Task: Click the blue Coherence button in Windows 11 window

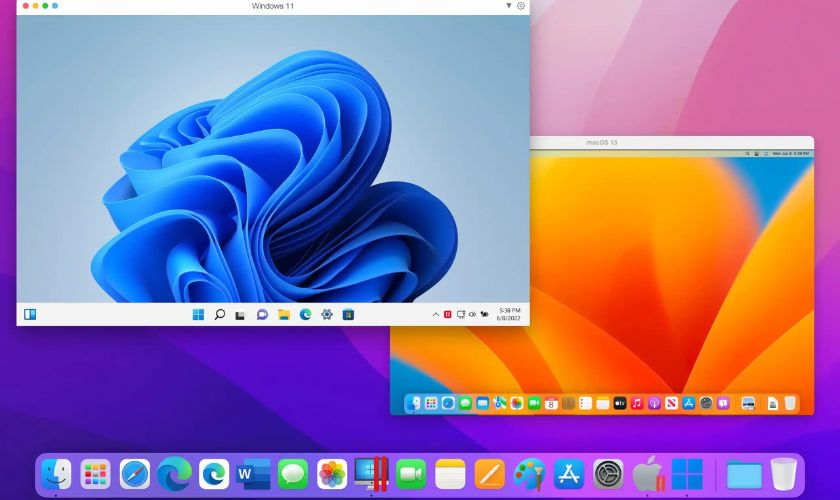Action: click(x=55, y=6)
